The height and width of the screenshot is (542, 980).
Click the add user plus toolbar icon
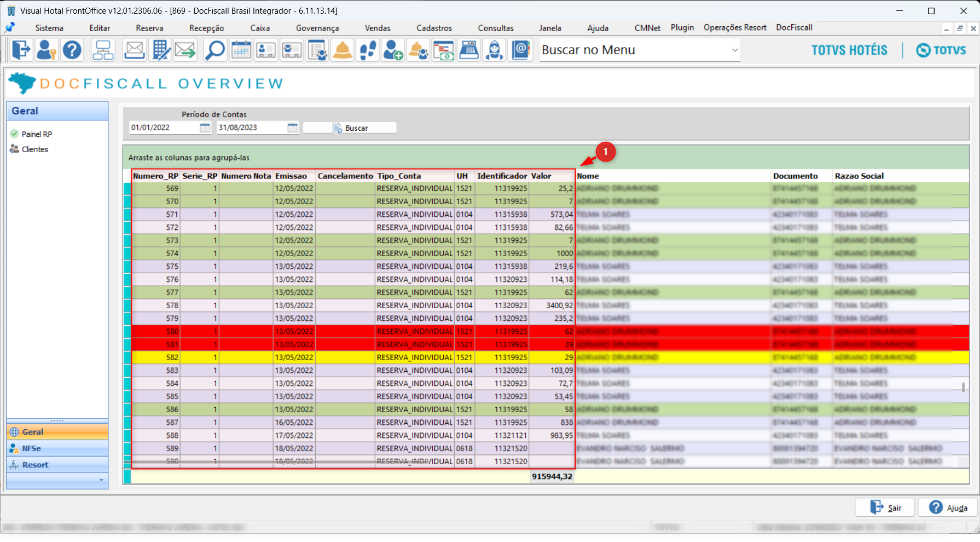click(x=393, y=50)
